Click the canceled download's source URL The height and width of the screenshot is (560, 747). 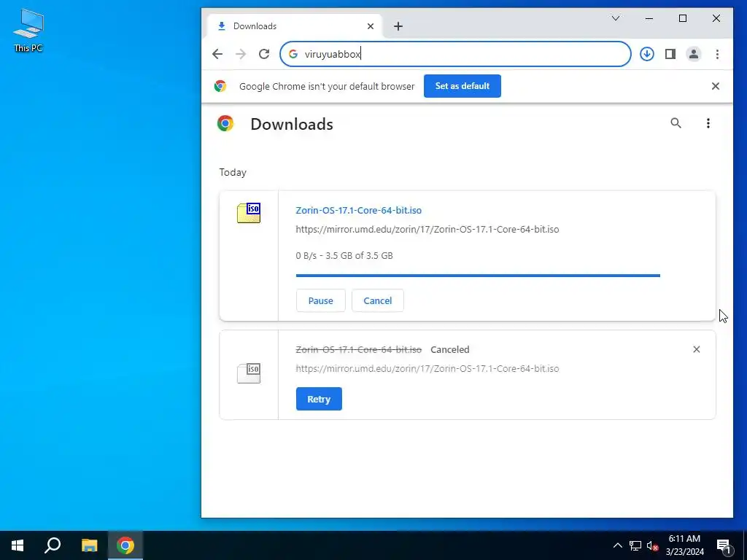427,368
